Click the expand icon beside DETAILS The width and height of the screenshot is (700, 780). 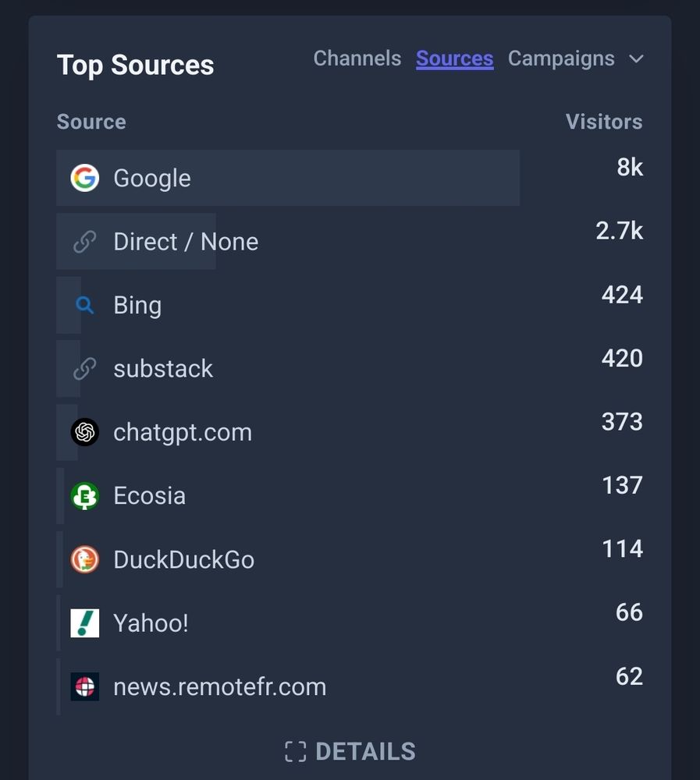tap(296, 751)
